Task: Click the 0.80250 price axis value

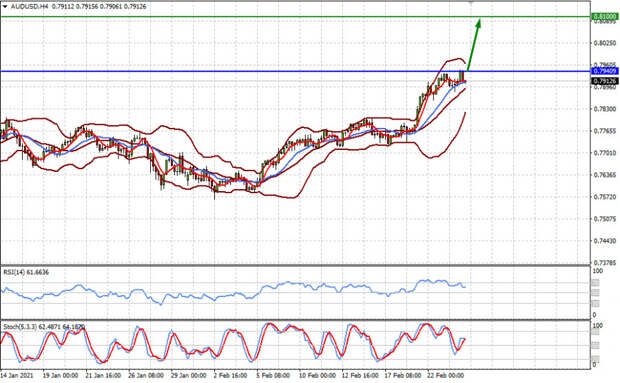Action: coord(605,43)
